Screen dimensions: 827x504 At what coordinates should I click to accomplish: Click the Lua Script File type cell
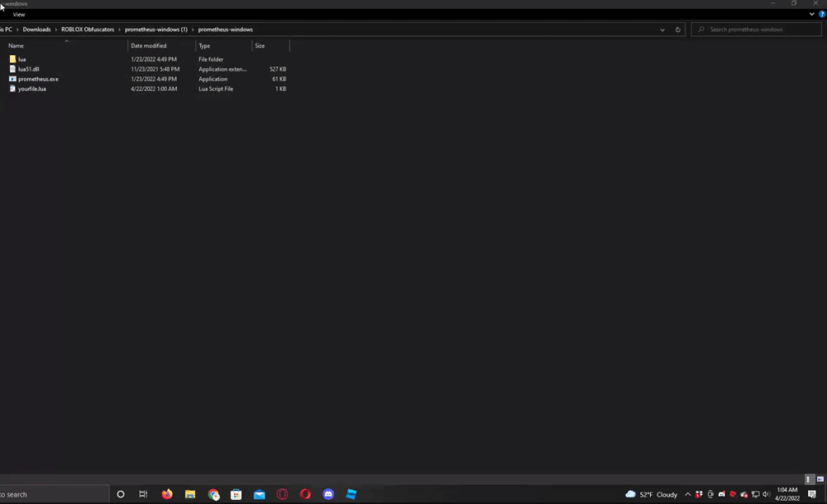pos(216,88)
